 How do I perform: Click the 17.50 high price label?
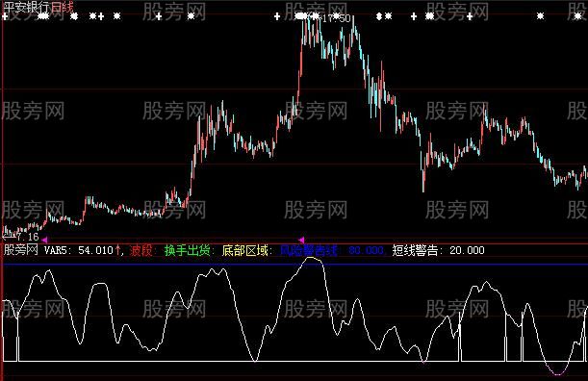pyautogui.click(x=337, y=18)
